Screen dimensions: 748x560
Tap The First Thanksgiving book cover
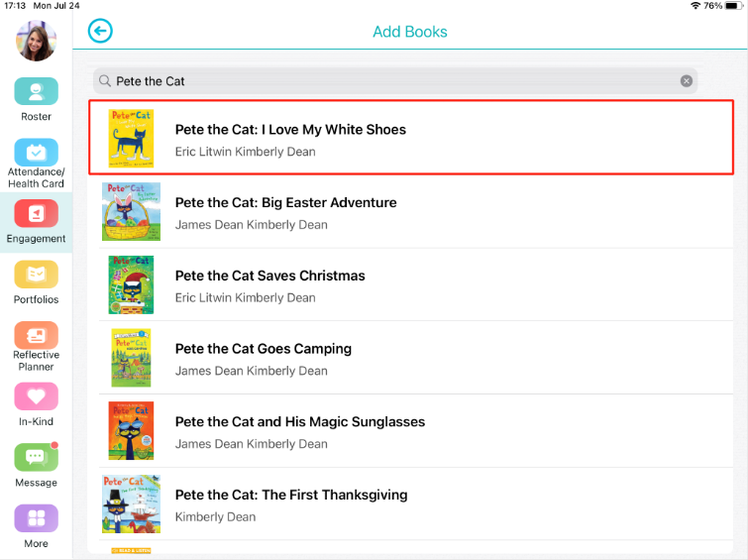coord(131,504)
